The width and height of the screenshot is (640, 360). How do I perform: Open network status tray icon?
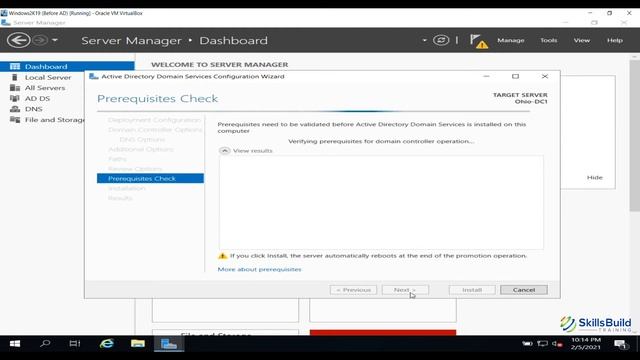pyautogui.click(x=542, y=344)
